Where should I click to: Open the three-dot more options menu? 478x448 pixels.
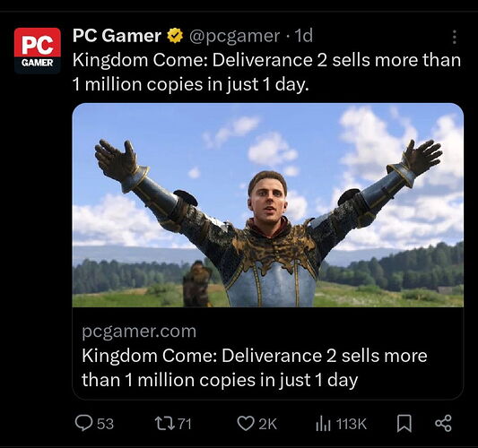pyautogui.click(x=454, y=37)
